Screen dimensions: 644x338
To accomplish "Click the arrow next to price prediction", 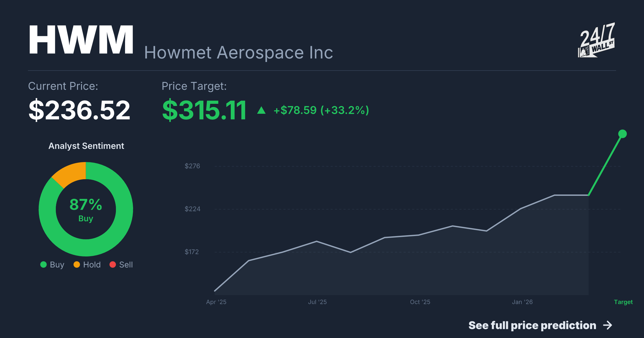I will 608,325.
